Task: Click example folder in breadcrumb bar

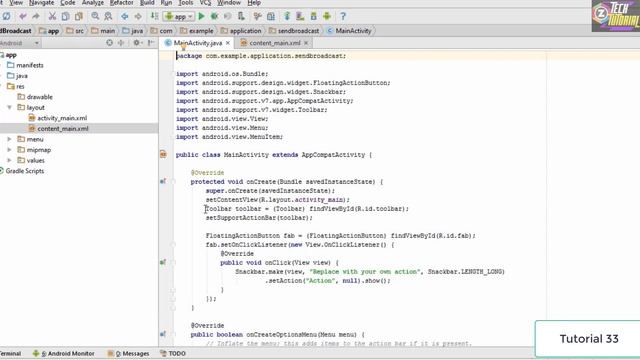Action: point(197,31)
